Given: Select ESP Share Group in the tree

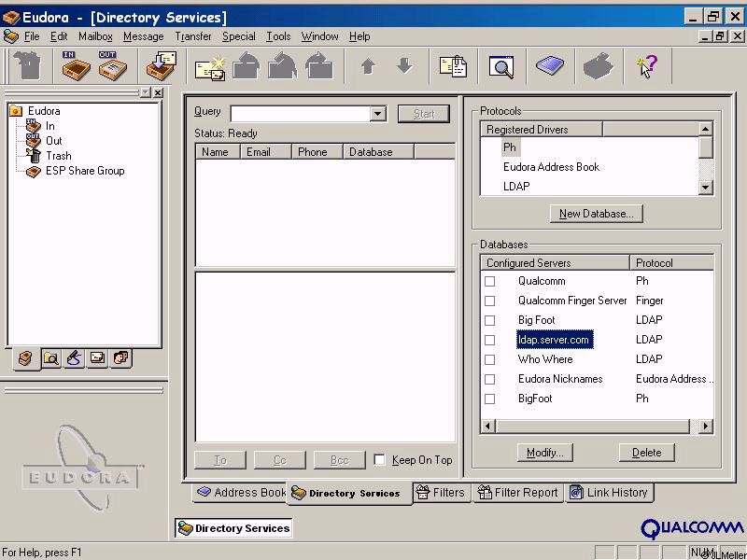Looking at the screenshot, I should pyautogui.click(x=85, y=171).
